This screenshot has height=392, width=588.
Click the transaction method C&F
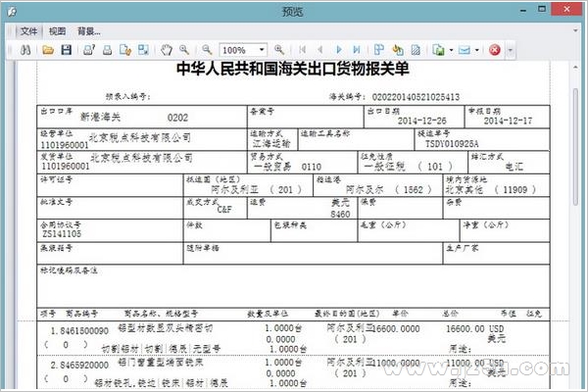[x=224, y=210]
